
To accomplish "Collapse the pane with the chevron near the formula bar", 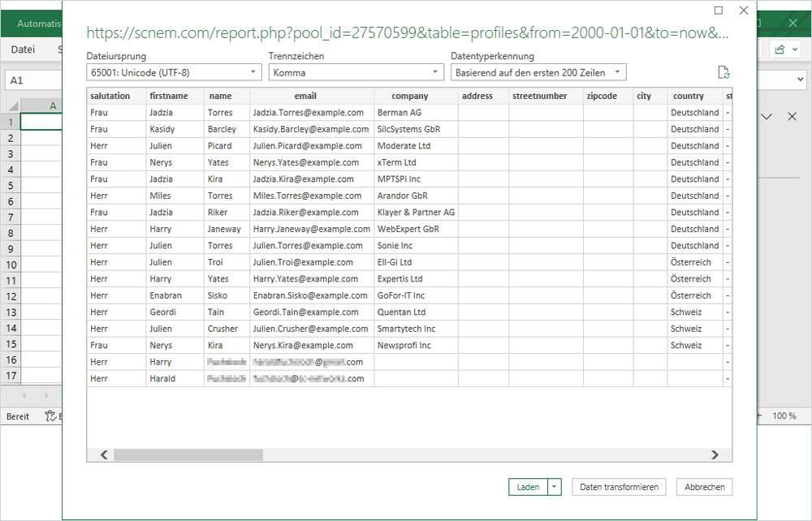I will [x=767, y=117].
